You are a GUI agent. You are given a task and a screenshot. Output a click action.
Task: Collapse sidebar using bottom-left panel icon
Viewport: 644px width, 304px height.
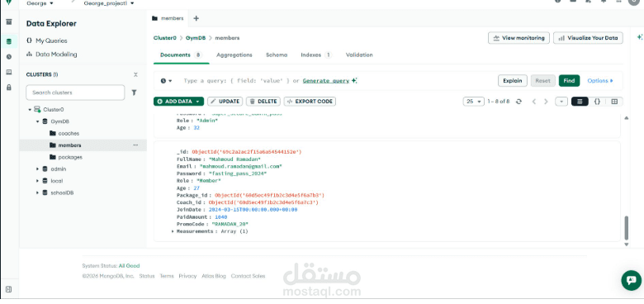(x=9, y=289)
